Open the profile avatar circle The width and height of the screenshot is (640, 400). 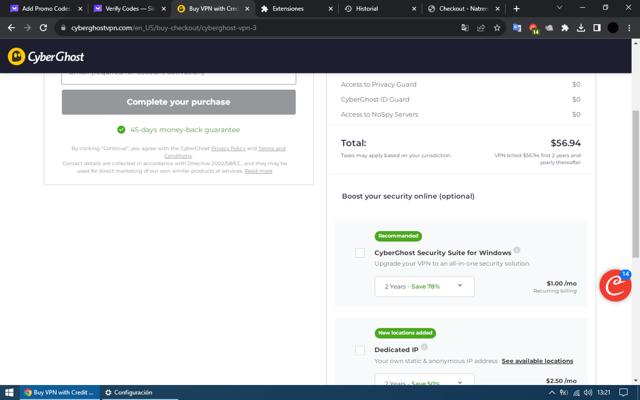click(x=613, y=28)
